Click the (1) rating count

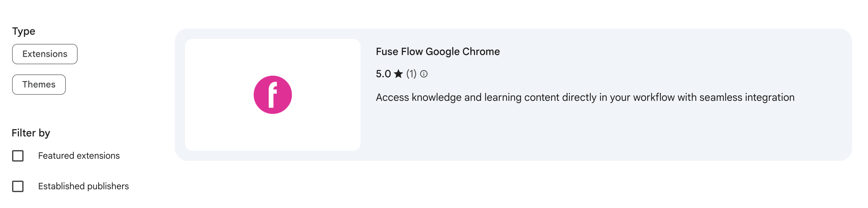pos(411,74)
